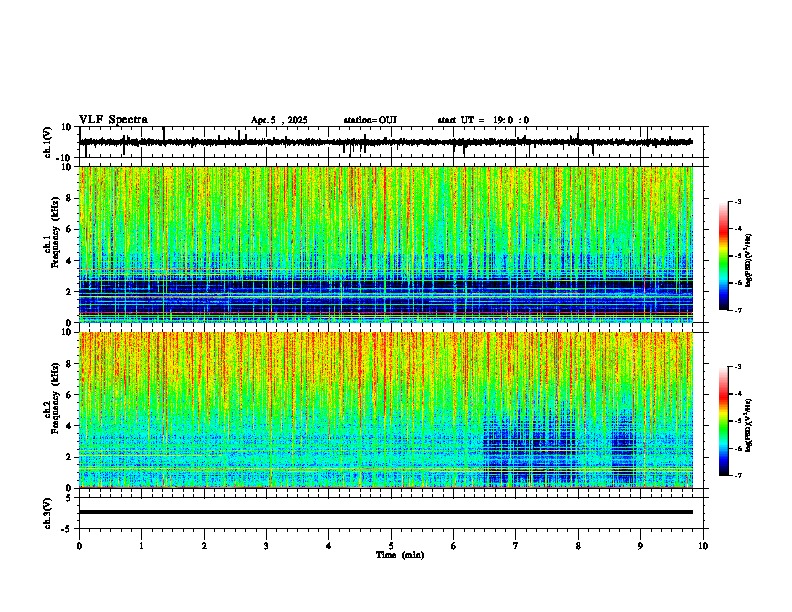Click the time axis tick label "1"
The image size is (792, 612).
point(141,546)
